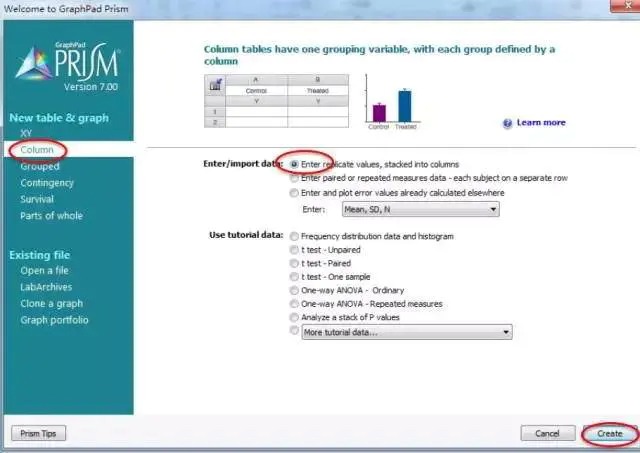Click the Control column header in preview
Screen dimensions: 640x453
[256, 91]
